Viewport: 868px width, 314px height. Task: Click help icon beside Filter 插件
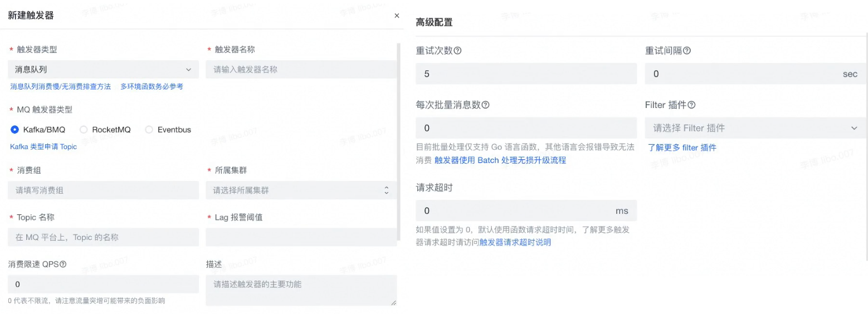(691, 105)
